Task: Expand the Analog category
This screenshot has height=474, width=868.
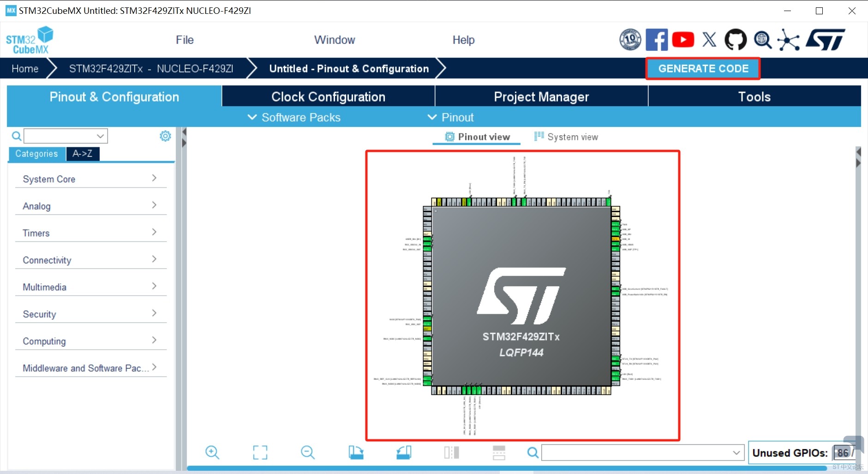Action: 90,206
